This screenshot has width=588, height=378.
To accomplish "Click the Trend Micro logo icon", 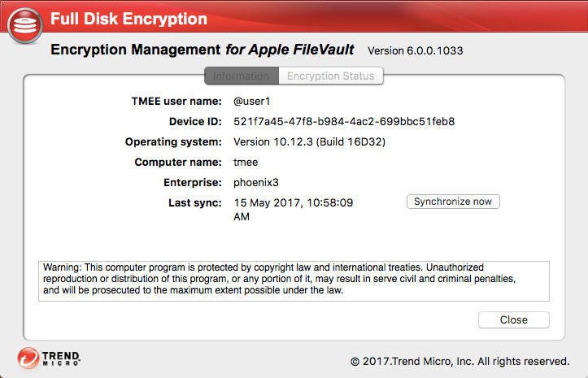I will (29, 358).
